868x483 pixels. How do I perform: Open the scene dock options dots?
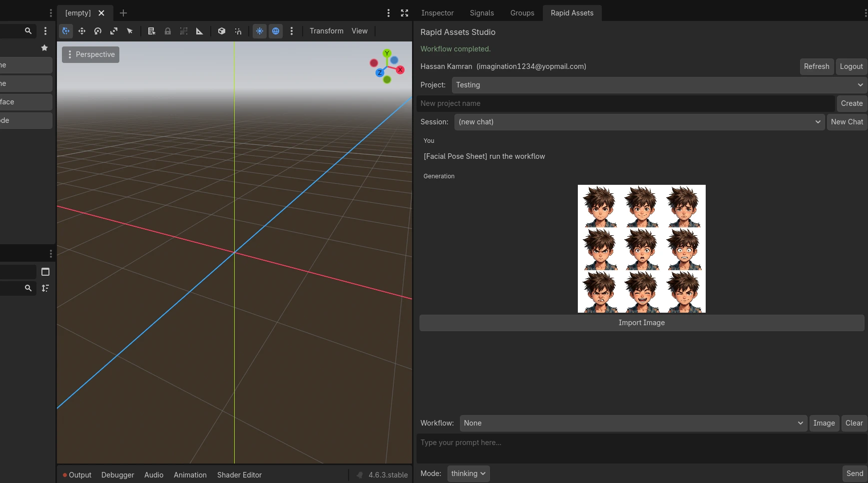point(45,31)
